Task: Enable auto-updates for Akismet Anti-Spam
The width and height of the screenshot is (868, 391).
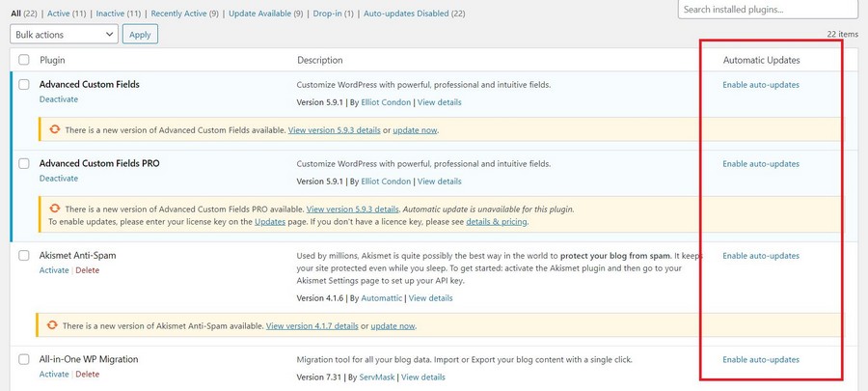Action: pos(760,256)
